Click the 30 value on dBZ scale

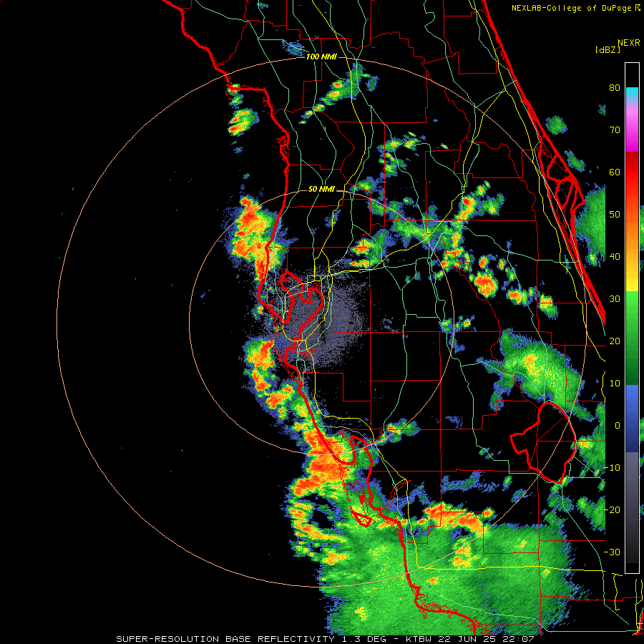[615, 298]
